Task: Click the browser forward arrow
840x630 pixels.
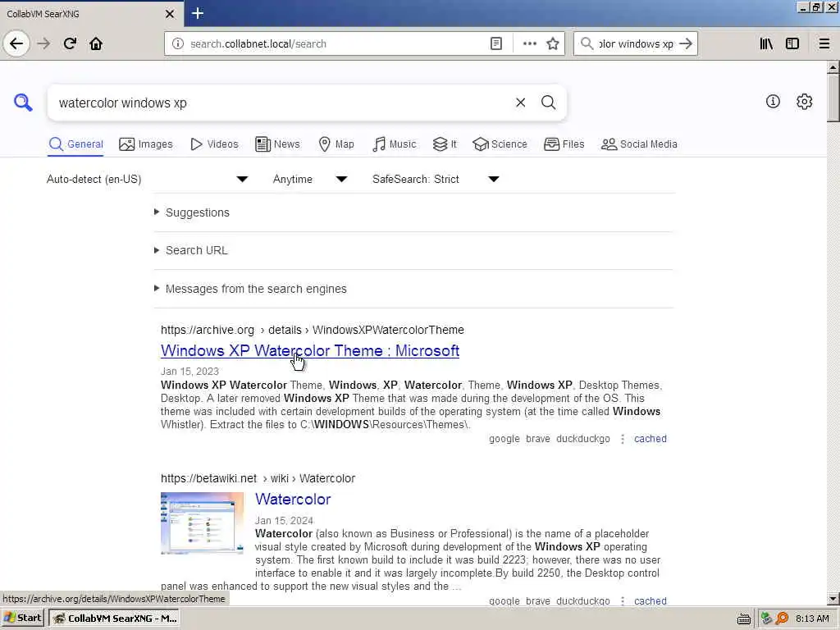Action: pyautogui.click(x=43, y=43)
